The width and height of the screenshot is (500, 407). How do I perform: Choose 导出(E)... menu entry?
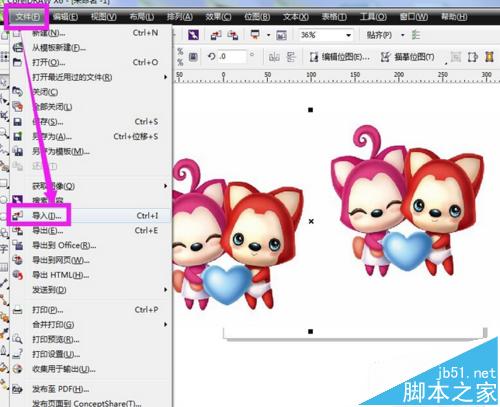pos(91,231)
